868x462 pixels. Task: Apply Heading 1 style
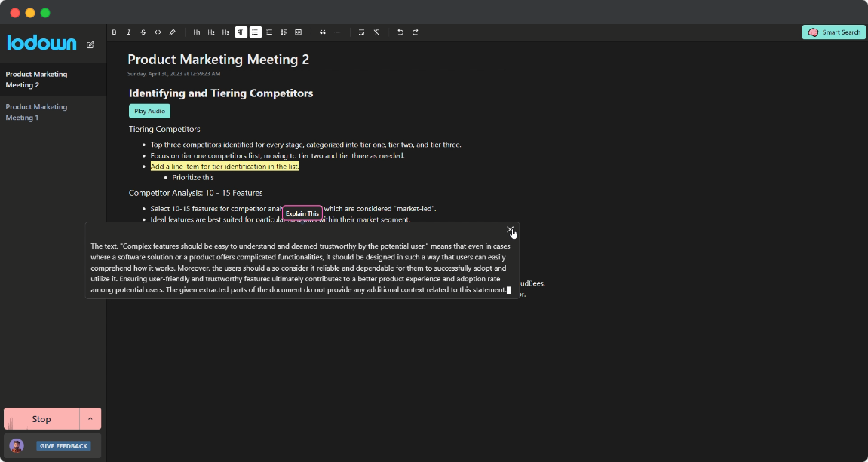coord(197,32)
